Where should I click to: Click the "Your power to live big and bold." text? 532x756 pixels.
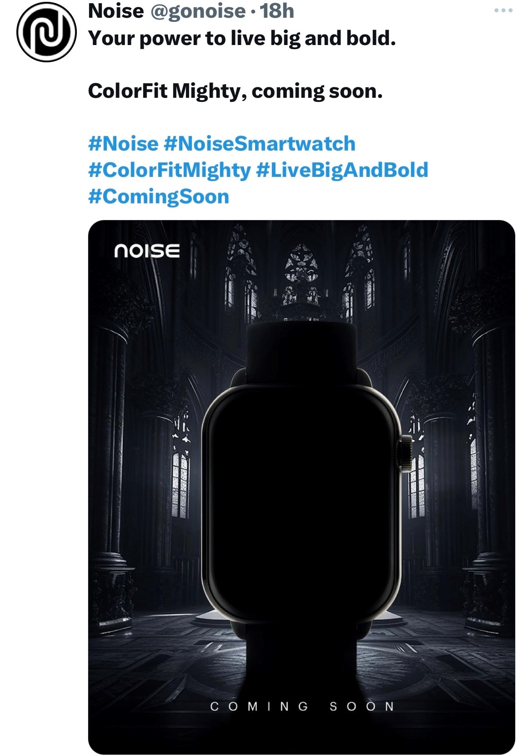point(242,39)
